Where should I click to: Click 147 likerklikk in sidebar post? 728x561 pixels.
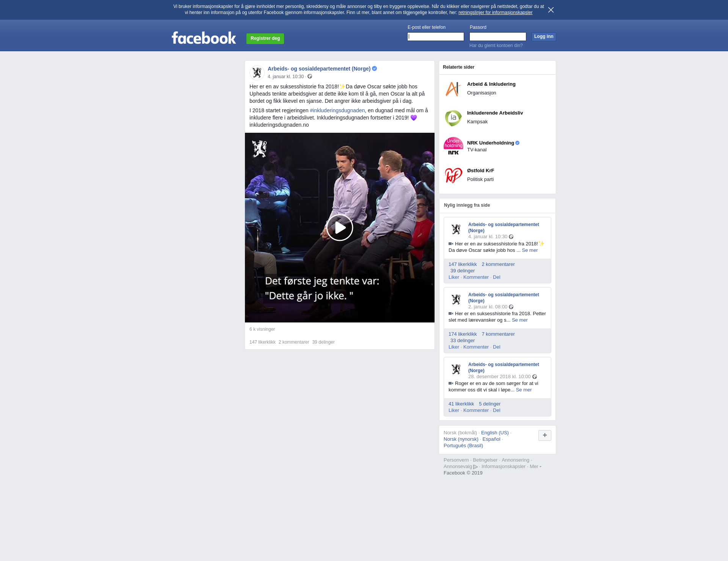pyautogui.click(x=463, y=264)
